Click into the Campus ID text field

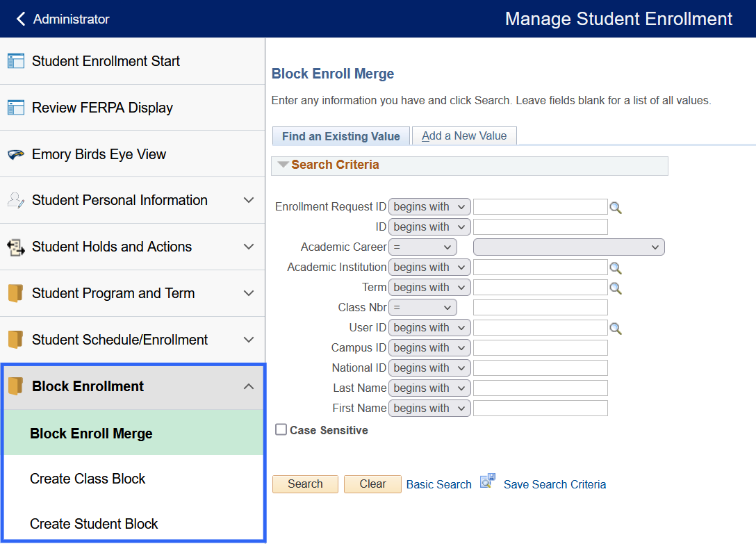[540, 348]
